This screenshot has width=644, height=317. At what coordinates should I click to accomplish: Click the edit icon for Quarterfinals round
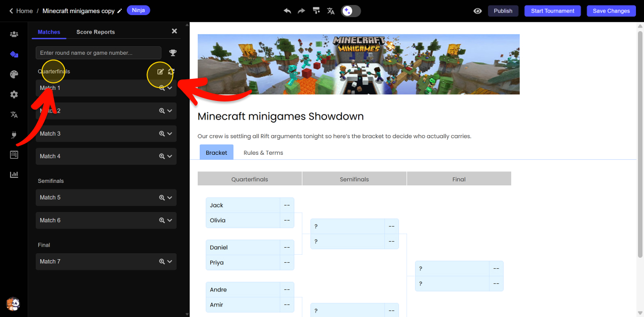pos(160,72)
